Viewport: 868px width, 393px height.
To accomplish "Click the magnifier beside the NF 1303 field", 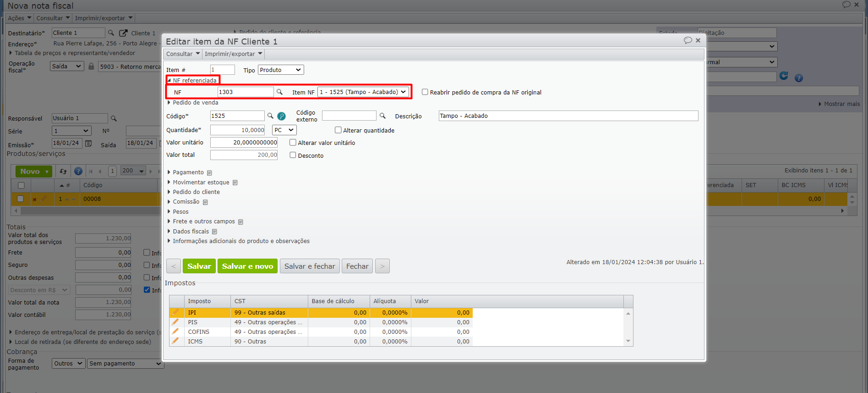I will [x=279, y=92].
